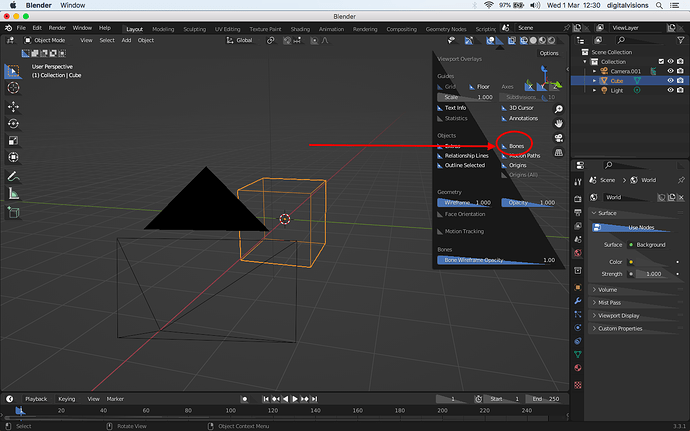Screen dimensions: 690x431
Task: Select the Annotate pencil tool
Action: tap(13, 177)
